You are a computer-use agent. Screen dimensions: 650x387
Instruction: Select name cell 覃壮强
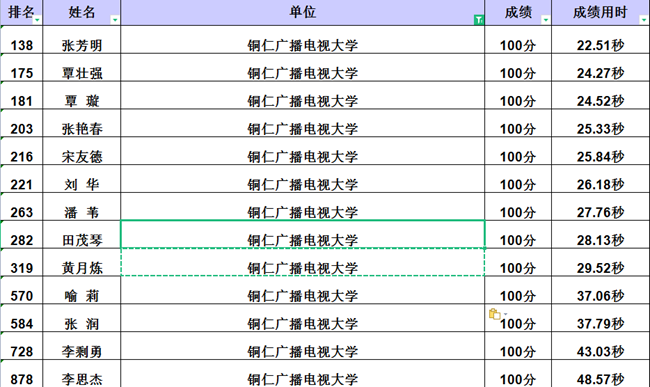82,68
